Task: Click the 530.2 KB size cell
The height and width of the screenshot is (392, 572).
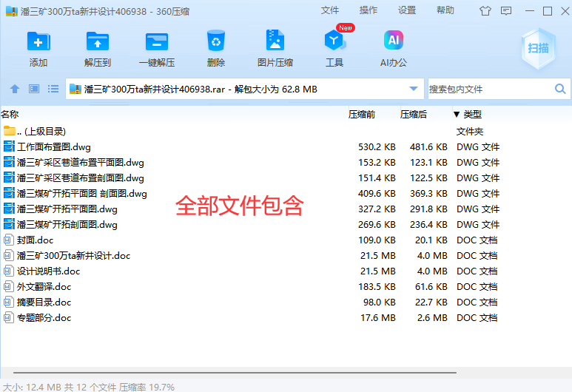Action: point(377,147)
